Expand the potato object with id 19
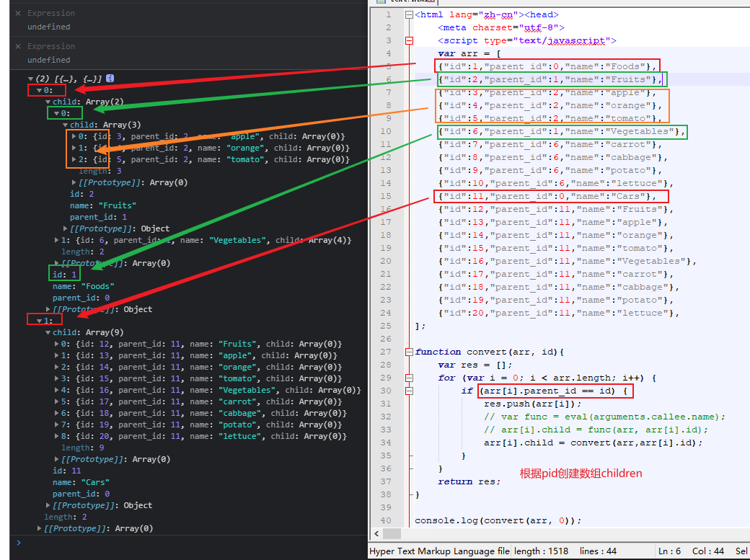Screen dimensions: 750x560 56,425
